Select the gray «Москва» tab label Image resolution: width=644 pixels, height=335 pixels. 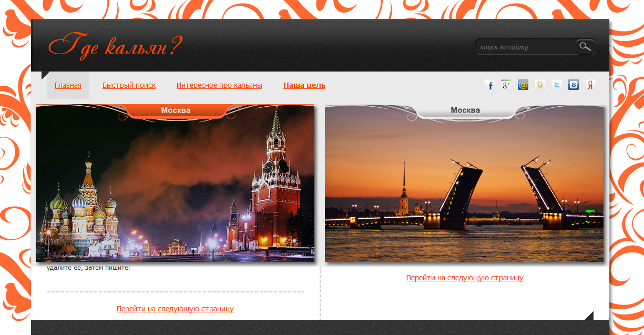(465, 110)
